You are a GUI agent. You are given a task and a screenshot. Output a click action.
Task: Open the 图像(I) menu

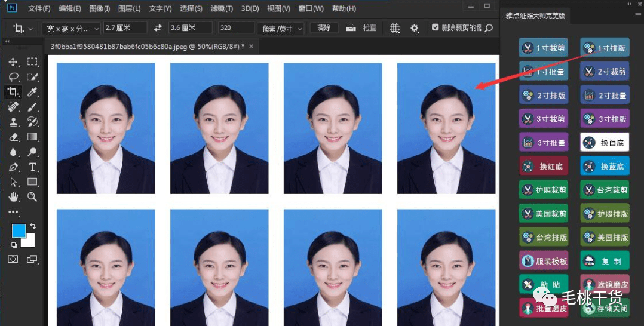tap(99, 9)
